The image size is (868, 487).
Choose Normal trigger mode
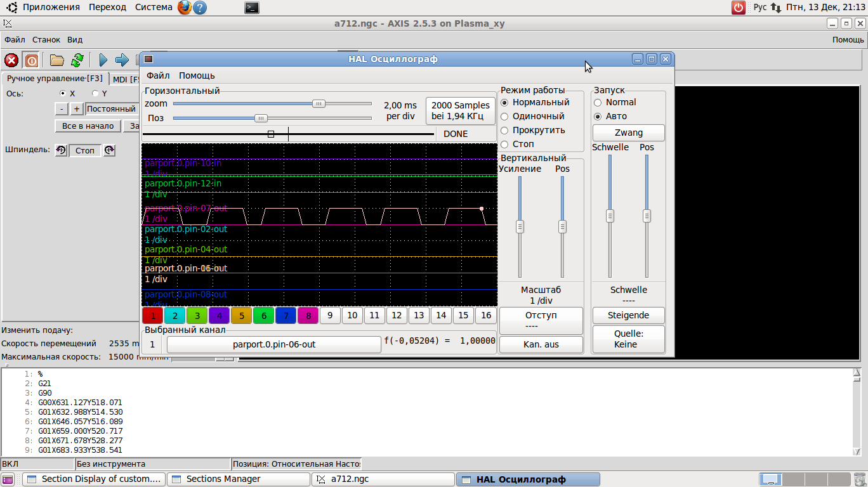click(x=598, y=102)
